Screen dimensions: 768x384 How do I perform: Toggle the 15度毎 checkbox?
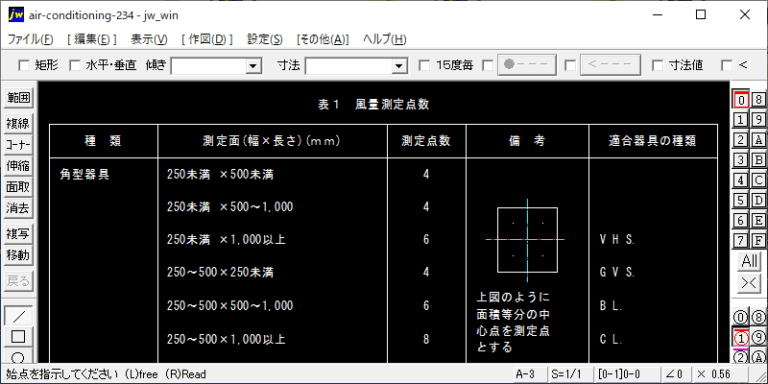click(x=425, y=65)
